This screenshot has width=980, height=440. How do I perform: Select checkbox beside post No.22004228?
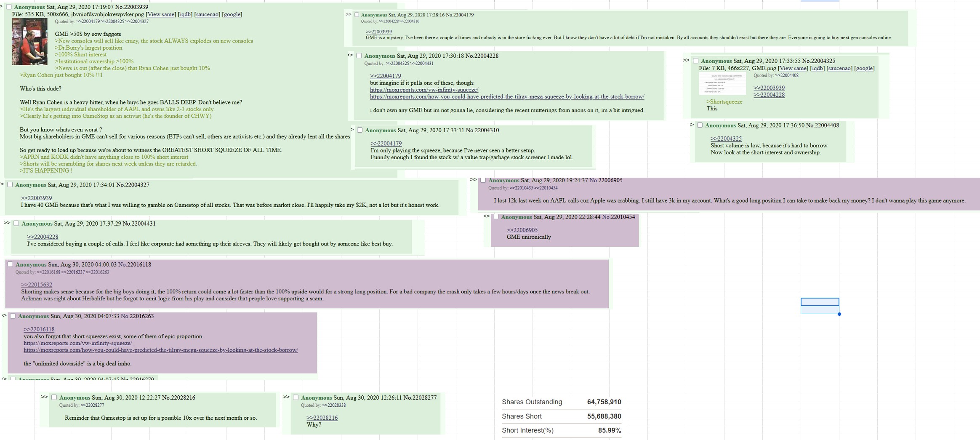click(x=359, y=56)
